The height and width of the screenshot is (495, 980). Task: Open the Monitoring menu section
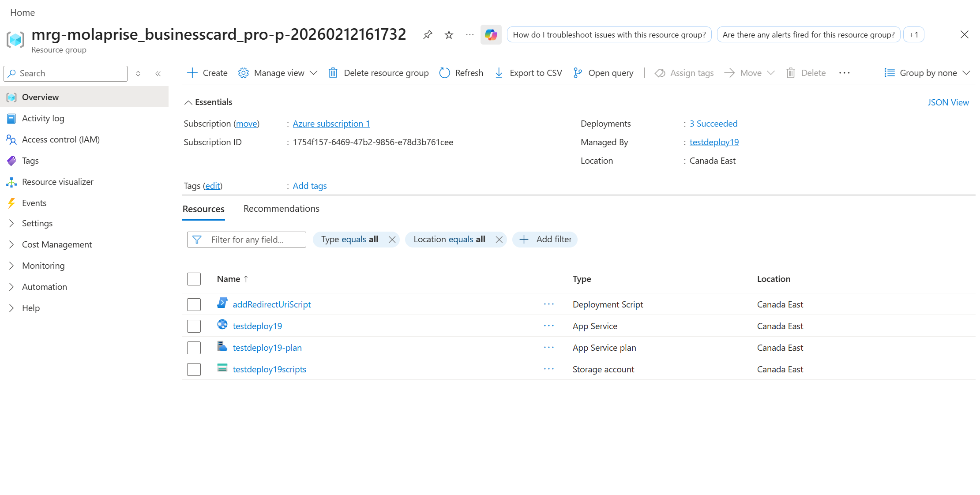pos(43,266)
